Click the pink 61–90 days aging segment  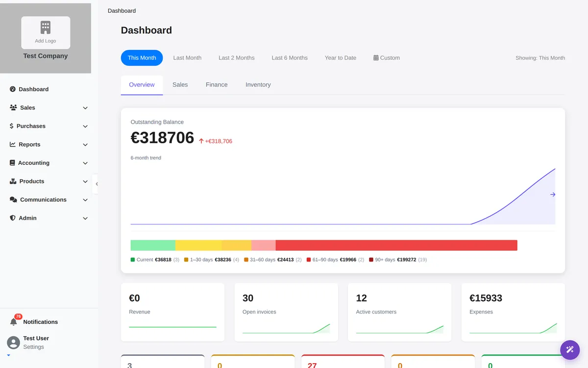264,245
